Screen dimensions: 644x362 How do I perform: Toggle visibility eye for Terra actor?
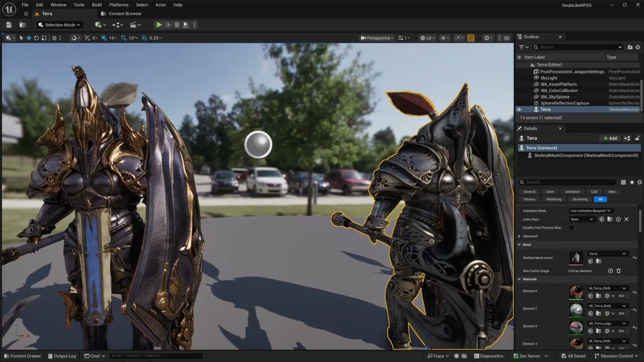pos(519,109)
